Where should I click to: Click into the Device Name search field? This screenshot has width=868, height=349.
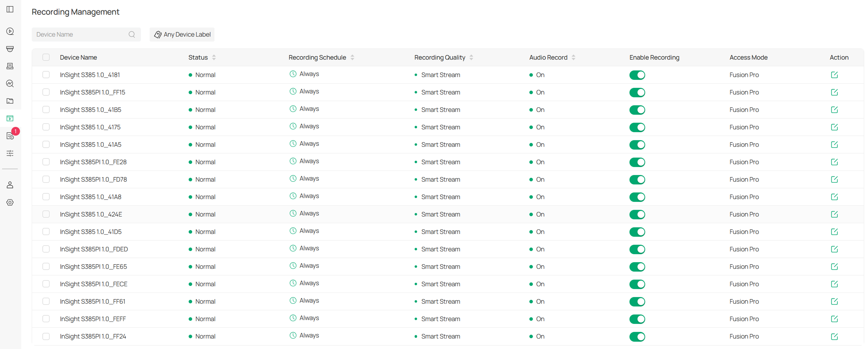[86, 34]
